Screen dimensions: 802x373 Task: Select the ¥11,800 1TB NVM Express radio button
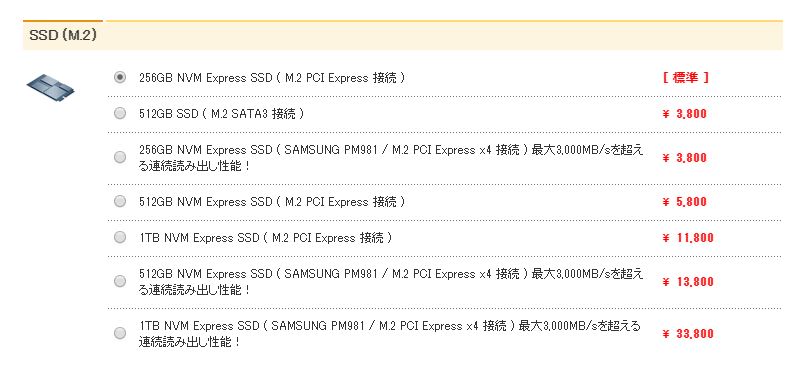[120, 237]
